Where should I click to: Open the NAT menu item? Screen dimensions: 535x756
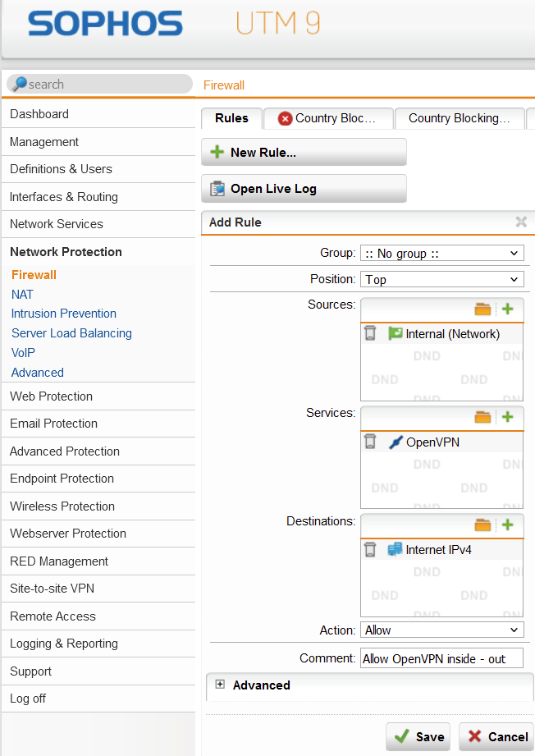22,294
